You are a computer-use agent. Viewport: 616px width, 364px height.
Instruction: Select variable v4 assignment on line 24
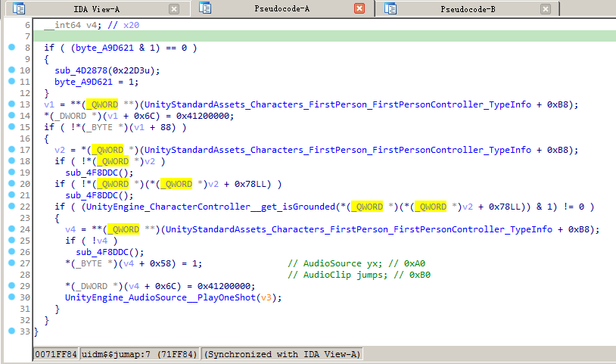pos(70,229)
